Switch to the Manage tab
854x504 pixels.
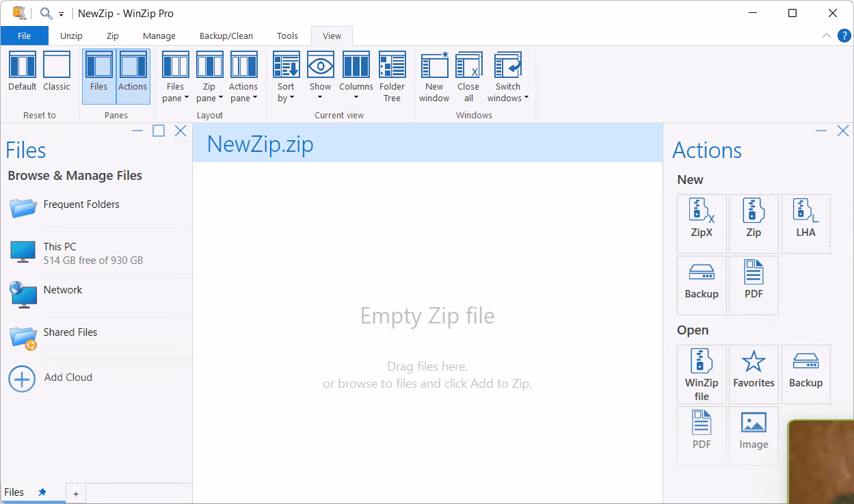[x=159, y=36]
